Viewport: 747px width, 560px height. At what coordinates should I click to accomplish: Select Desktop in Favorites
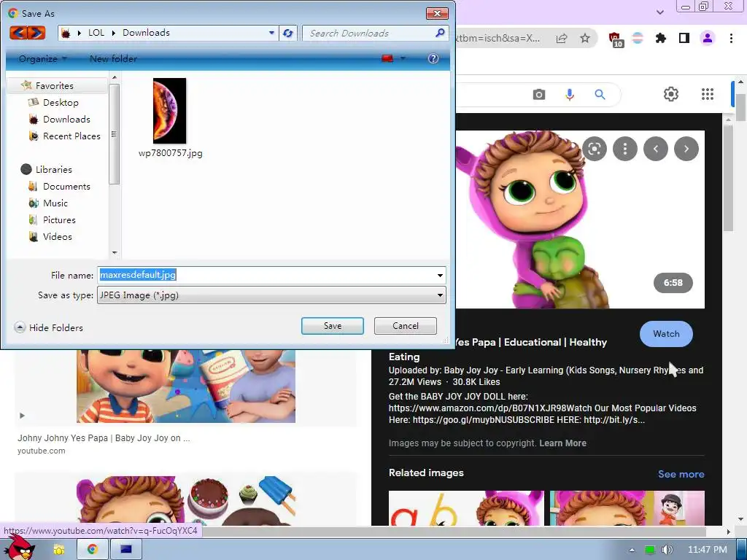(x=61, y=102)
